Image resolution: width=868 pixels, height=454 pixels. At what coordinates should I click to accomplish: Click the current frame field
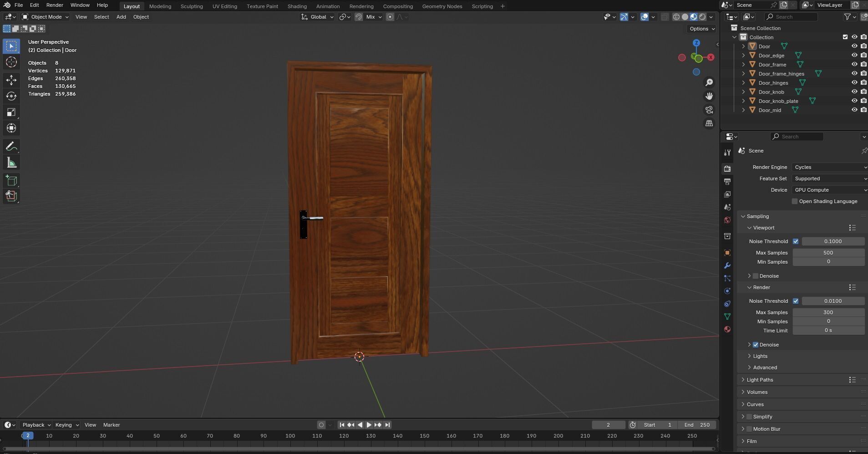coord(609,425)
